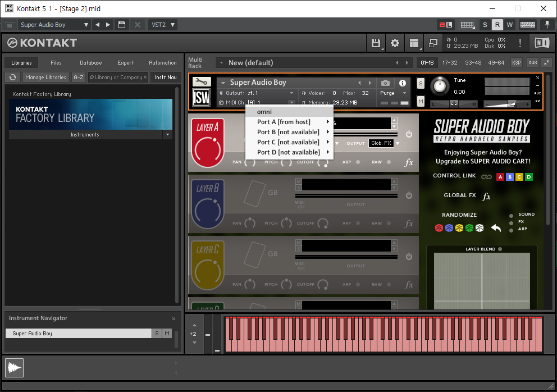Open the instrument edit wrench icon

pos(202,82)
